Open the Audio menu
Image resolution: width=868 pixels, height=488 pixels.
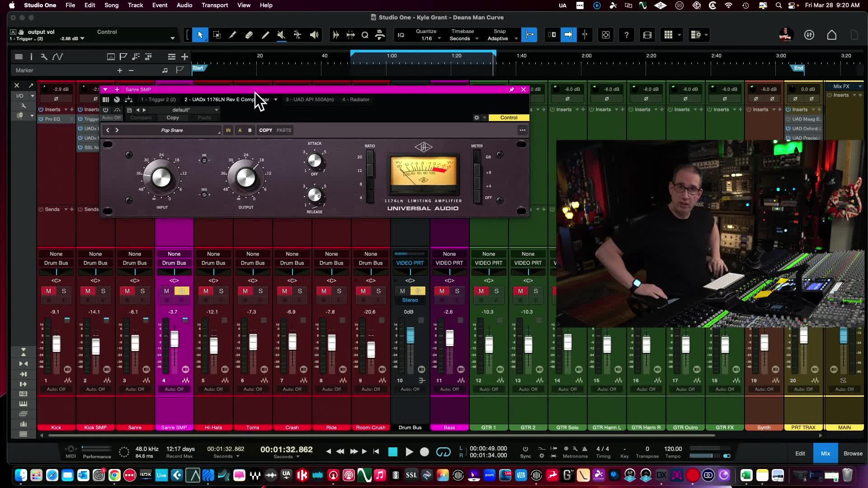pos(184,5)
